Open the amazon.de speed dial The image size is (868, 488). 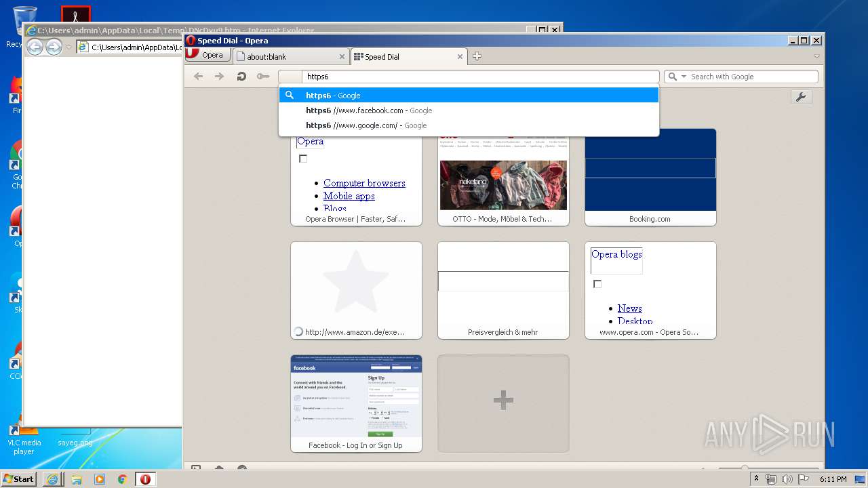pos(356,290)
